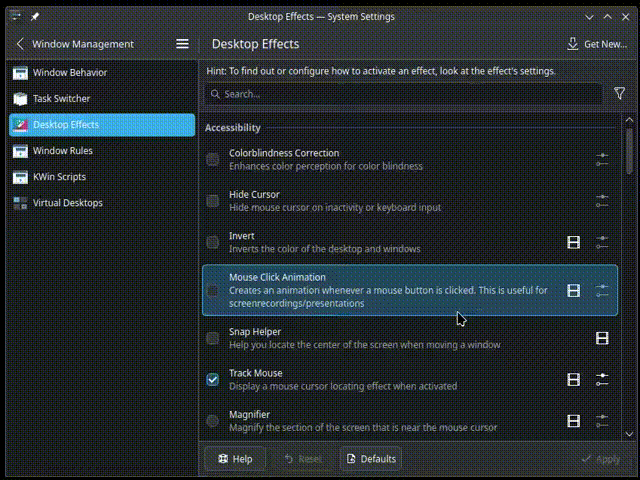Restore Defaults button

(371, 459)
